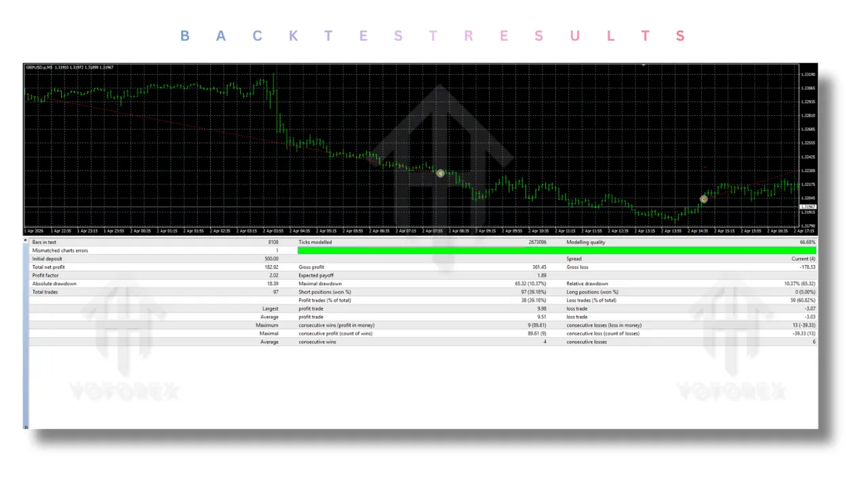The width and height of the screenshot is (868, 488).
Task: Select the expected payoff value 1.89
Action: (542, 275)
